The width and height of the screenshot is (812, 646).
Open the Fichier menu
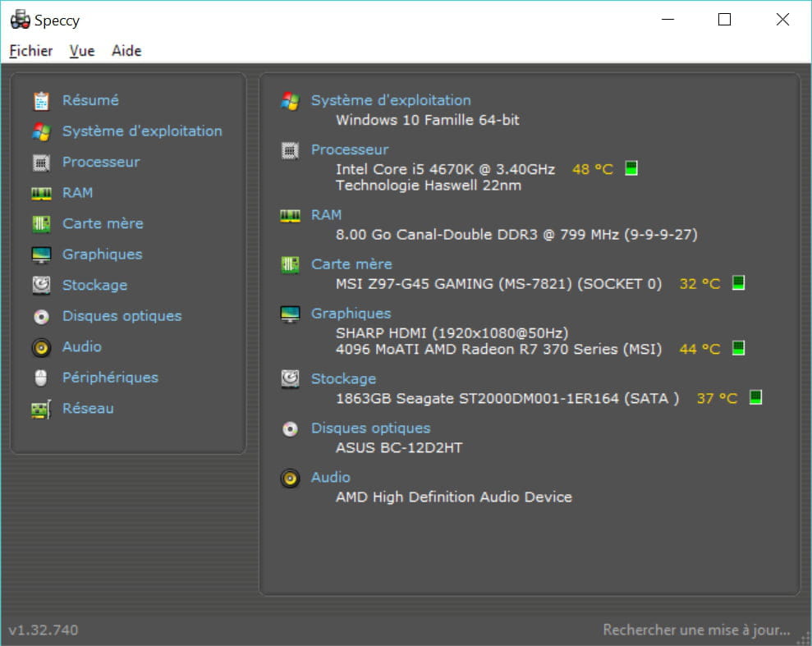[x=31, y=51]
